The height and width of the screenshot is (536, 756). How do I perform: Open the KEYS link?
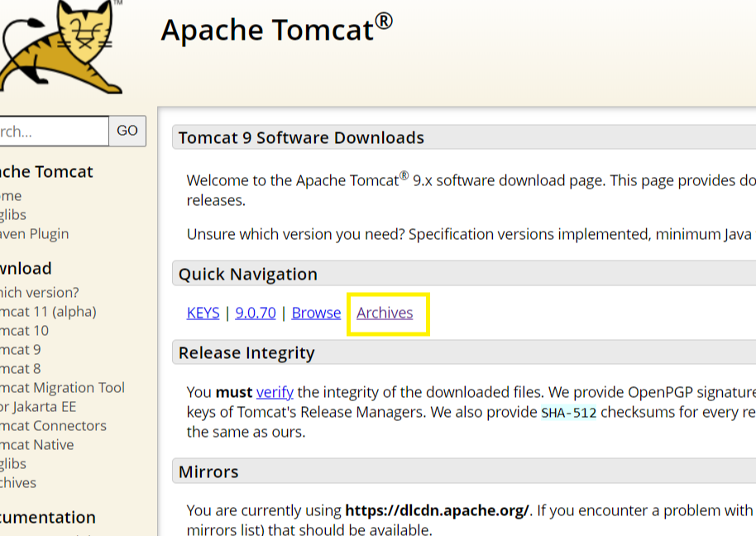203,313
